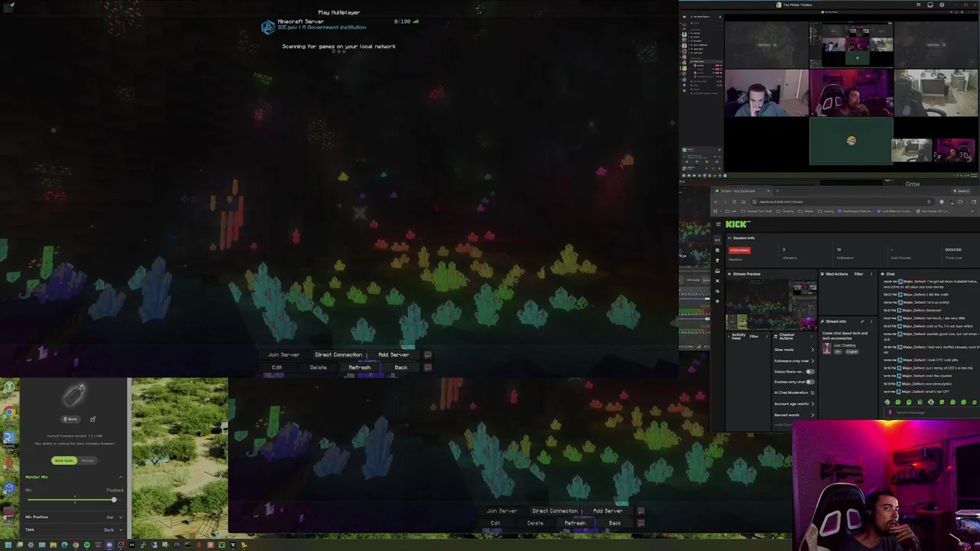This screenshot has height=551, width=980.
Task: Click the Just Chatting category text
Action: coord(844,345)
